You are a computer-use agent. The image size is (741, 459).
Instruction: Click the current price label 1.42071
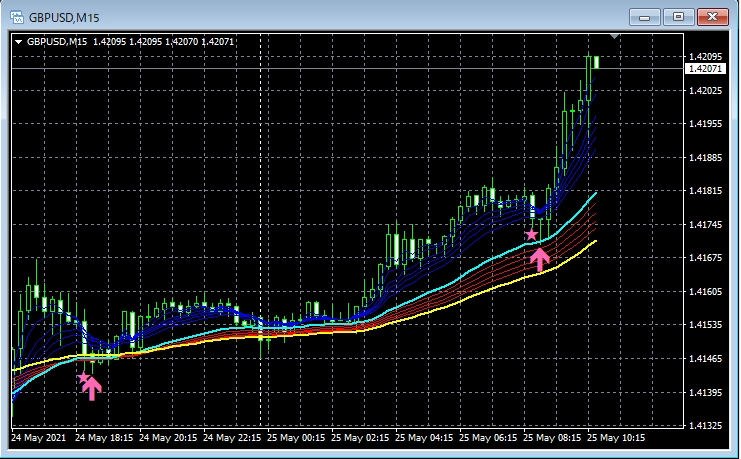(706, 69)
